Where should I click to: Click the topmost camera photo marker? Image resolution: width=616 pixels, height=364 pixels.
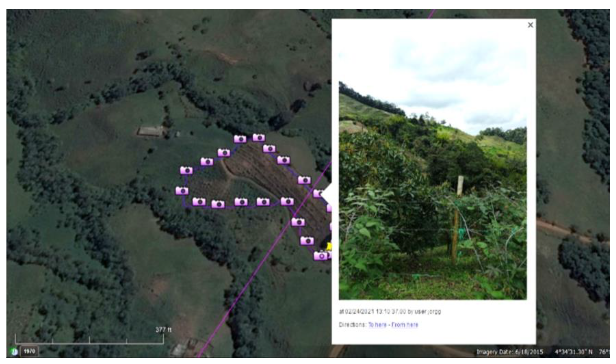click(259, 137)
